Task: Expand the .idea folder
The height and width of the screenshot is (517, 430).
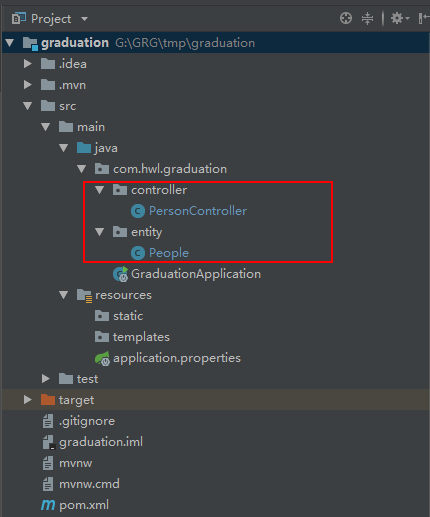Action: point(28,64)
